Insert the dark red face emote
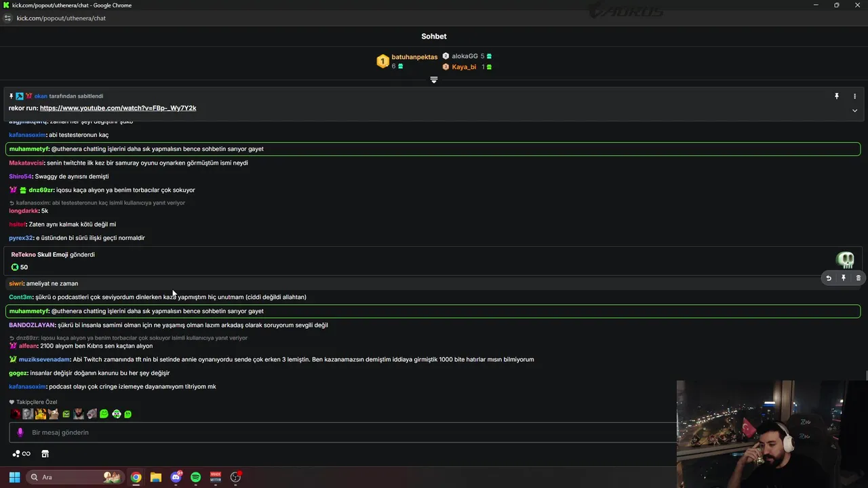Viewport: 868px width, 488px height. point(16,413)
